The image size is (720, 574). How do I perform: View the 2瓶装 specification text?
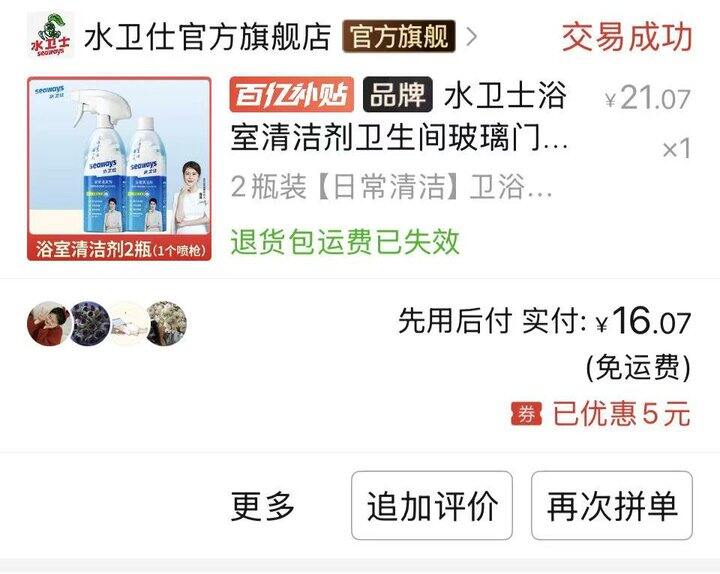(391, 187)
